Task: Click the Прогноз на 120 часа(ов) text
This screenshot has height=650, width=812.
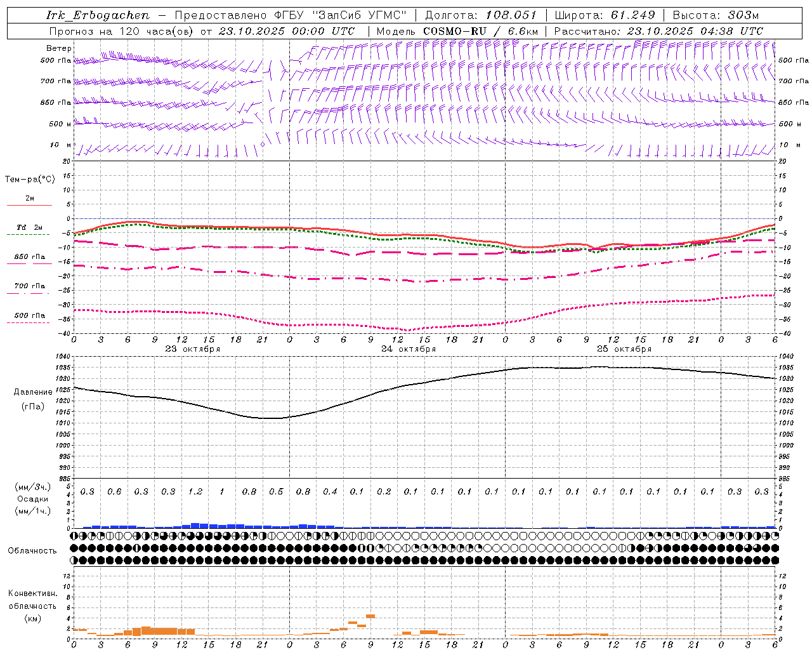Action: coord(122,31)
